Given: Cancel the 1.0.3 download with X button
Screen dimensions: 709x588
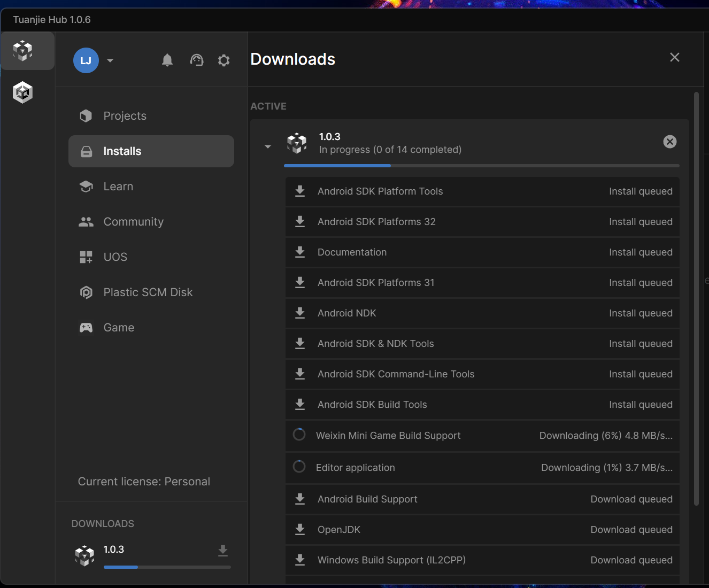Looking at the screenshot, I should click(x=670, y=142).
